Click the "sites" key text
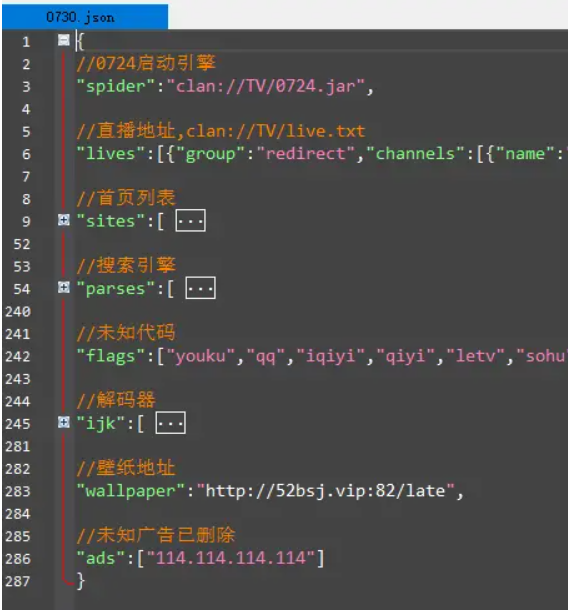The width and height of the screenshot is (568, 611). click(111, 221)
